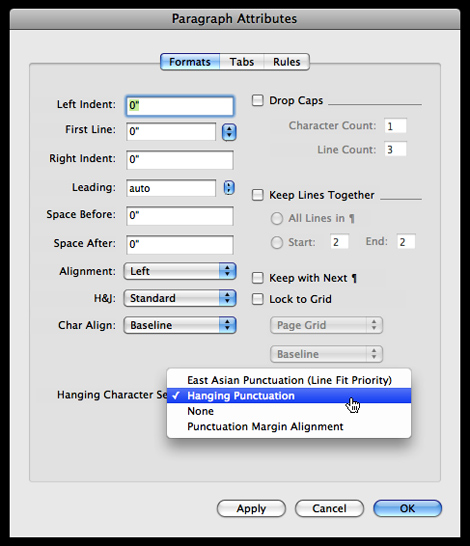
Task: Expand the H&J Standard dropdown
Action: pos(180,298)
